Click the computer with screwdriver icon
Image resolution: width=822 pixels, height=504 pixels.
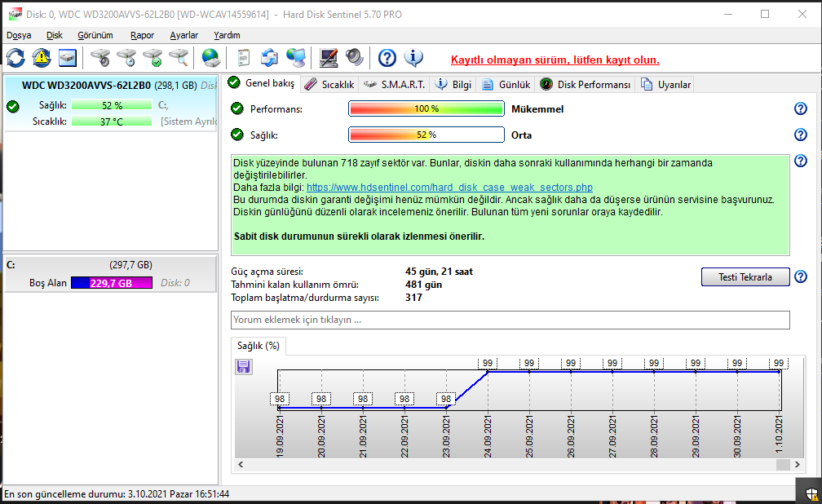[x=328, y=58]
